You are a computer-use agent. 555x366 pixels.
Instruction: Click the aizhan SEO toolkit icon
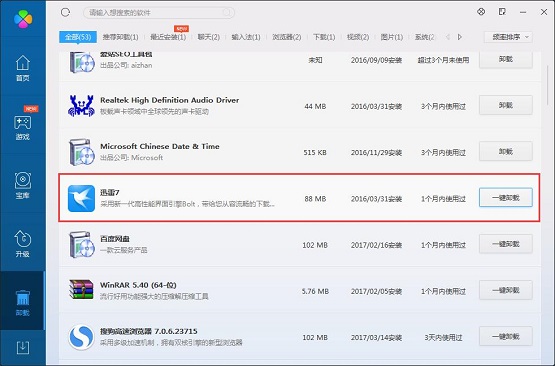click(x=81, y=62)
